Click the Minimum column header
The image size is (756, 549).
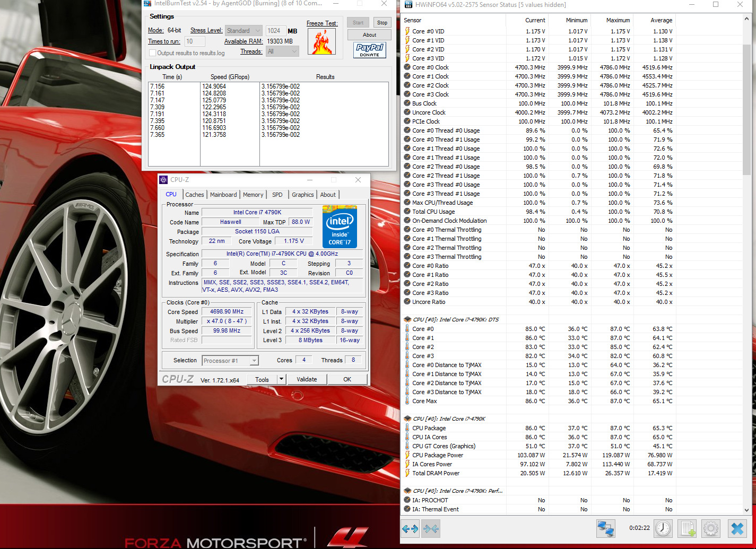(x=569, y=20)
